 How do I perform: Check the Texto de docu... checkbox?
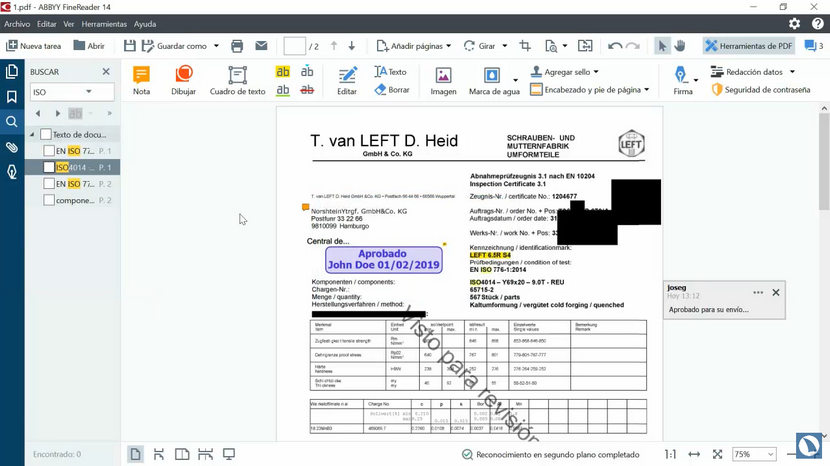[x=46, y=135]
